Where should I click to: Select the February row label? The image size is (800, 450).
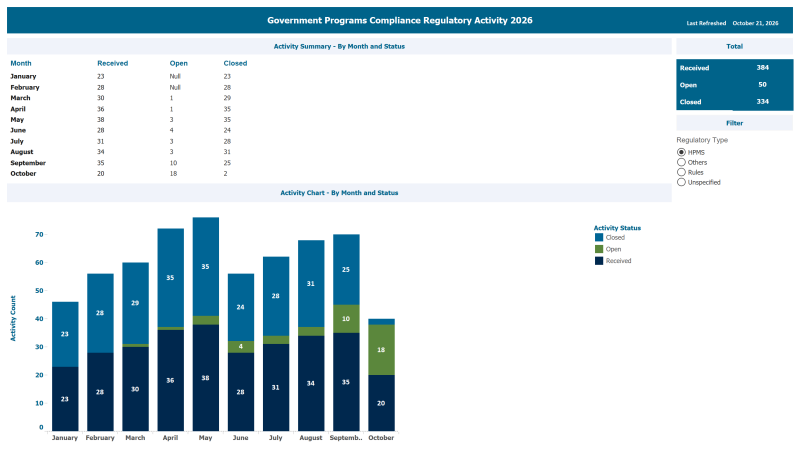[x=25, y=87]
